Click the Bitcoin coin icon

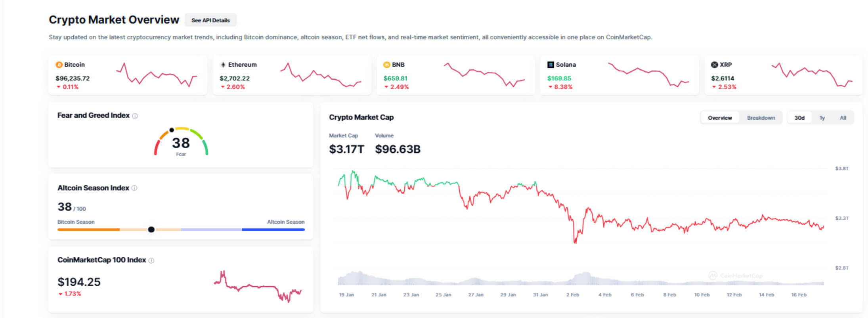pos(59,65)
